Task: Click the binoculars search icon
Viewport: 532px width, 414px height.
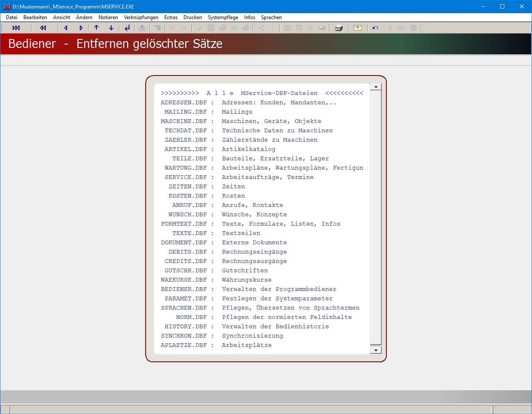Action: click(x=287, y=28)
